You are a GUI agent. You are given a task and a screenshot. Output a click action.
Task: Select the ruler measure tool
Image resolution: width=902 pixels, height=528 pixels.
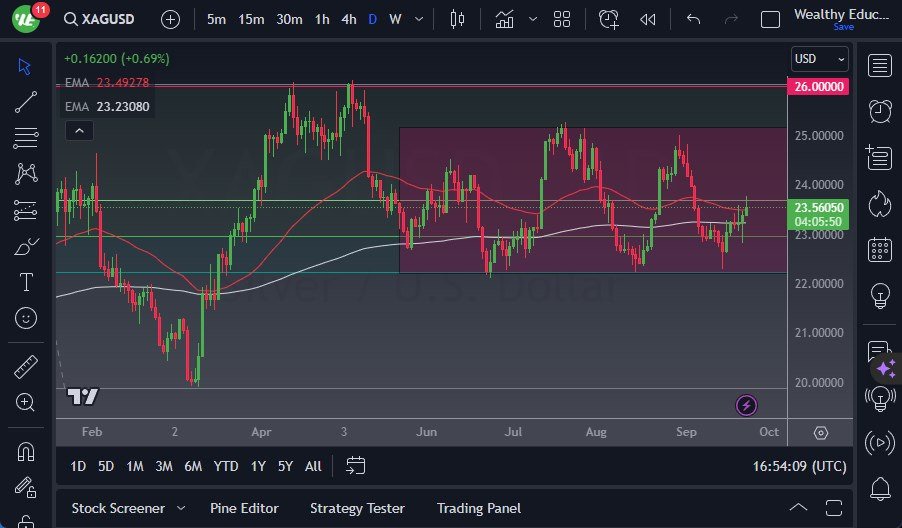[x=26, y=367]
